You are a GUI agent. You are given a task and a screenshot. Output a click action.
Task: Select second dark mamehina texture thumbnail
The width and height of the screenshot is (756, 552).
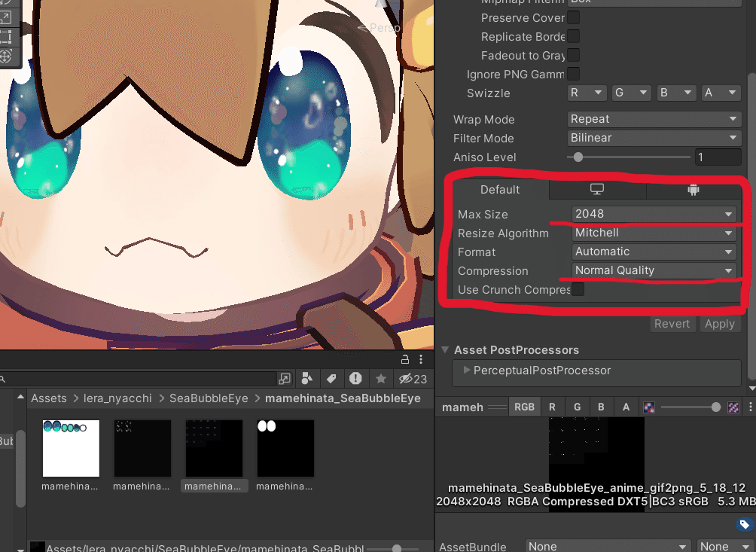[x=142, y=448]
